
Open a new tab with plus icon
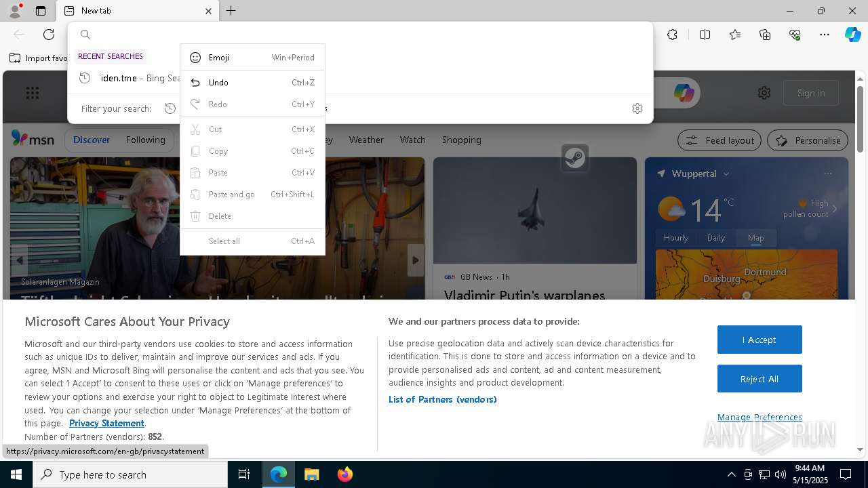231,11
